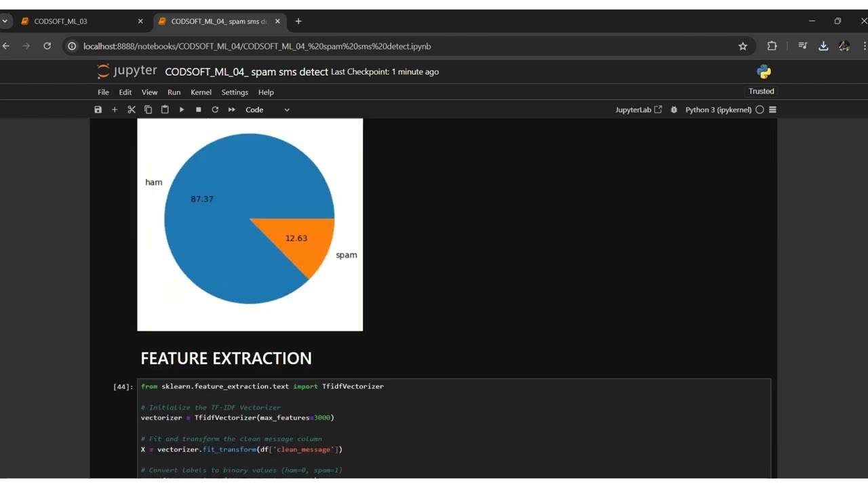Open the cell type dropdown showing Code
Image resolution: width=868 pixels, height=488 pixels.
coord(268,110)
